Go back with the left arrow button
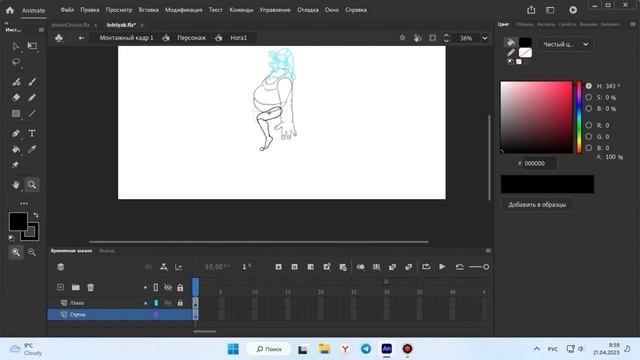The image size is (640, 360). tap(81, 38)
